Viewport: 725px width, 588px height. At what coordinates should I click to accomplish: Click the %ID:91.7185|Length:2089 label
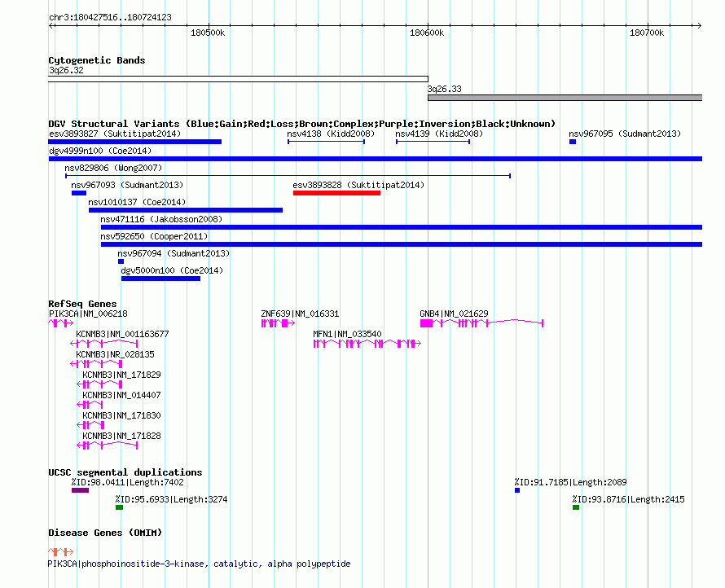coord(570,483)
